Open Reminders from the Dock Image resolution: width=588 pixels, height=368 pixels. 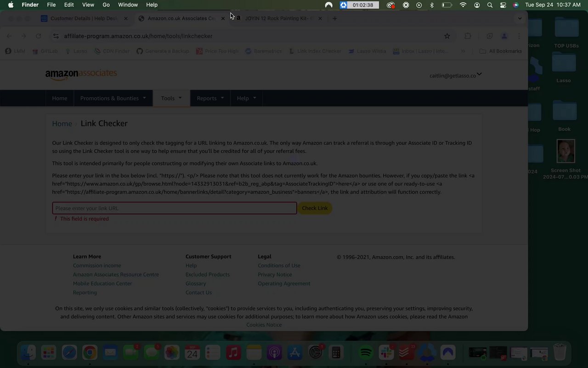(x=213, y=353)
